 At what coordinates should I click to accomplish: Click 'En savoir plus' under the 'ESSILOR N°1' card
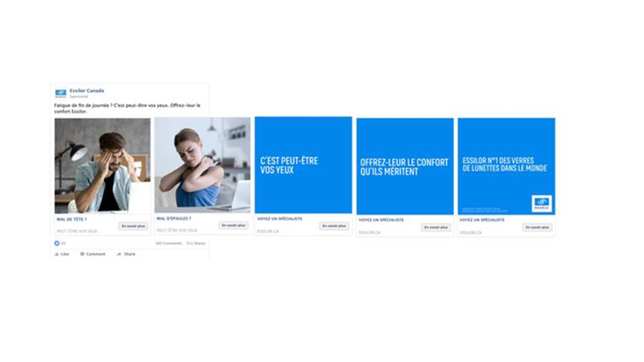(537, 227)
